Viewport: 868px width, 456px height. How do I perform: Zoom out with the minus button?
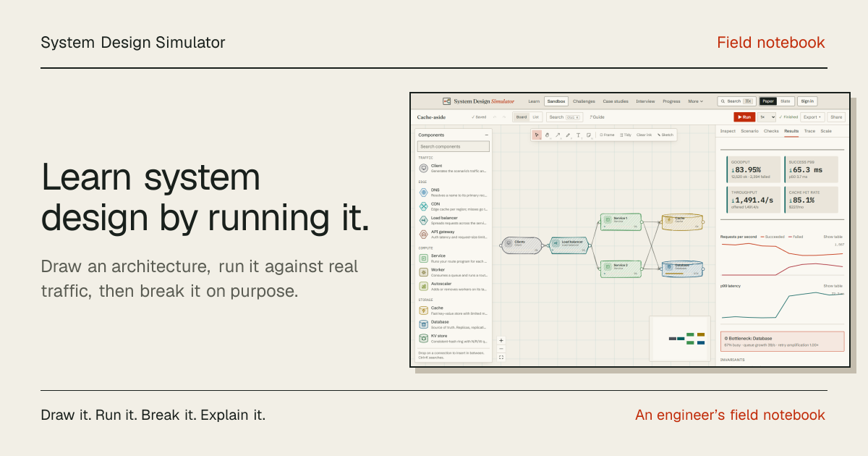coord(501,348)
